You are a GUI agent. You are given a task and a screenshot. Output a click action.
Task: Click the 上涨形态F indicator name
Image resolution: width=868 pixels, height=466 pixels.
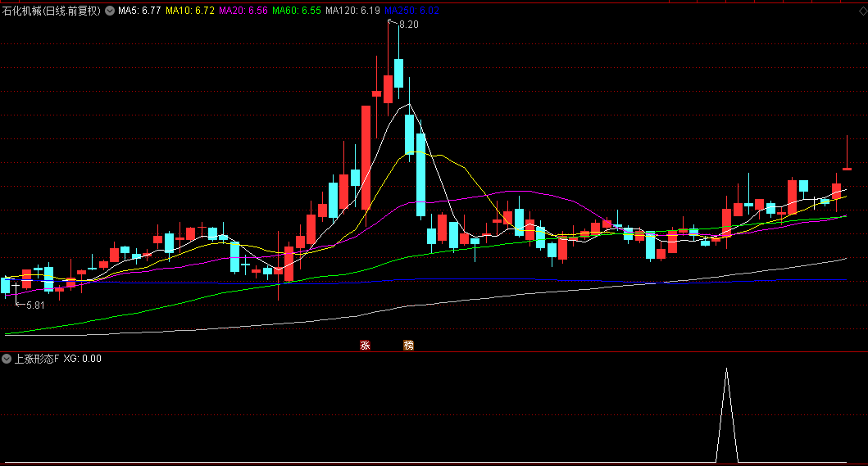pos(37,359)
